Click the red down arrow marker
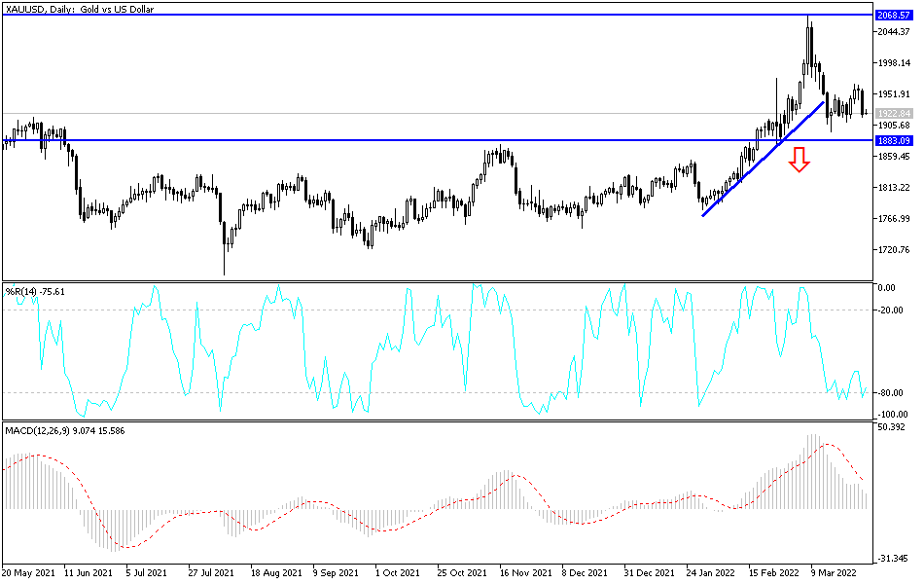 pos(800,160)
